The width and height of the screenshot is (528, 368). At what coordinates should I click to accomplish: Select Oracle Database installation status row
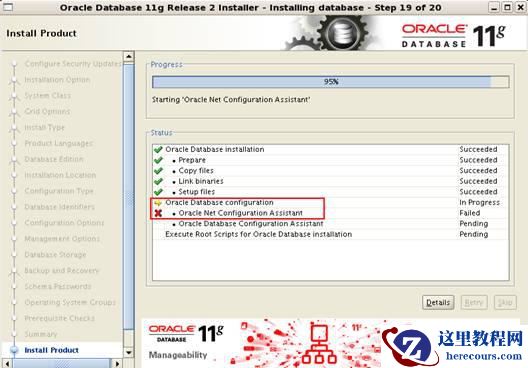331,149
